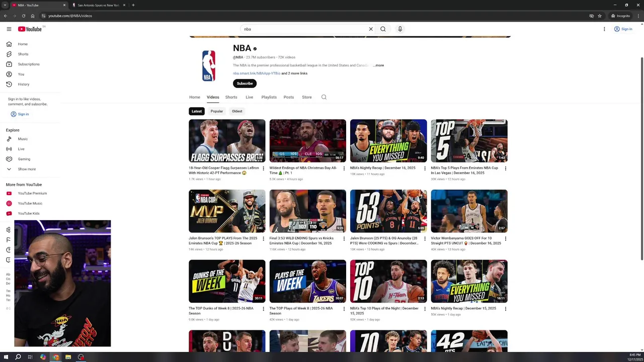The height and width of the screenshot is (362, 644).
Task: Switch to the Store tab
Action: point(307,97)
